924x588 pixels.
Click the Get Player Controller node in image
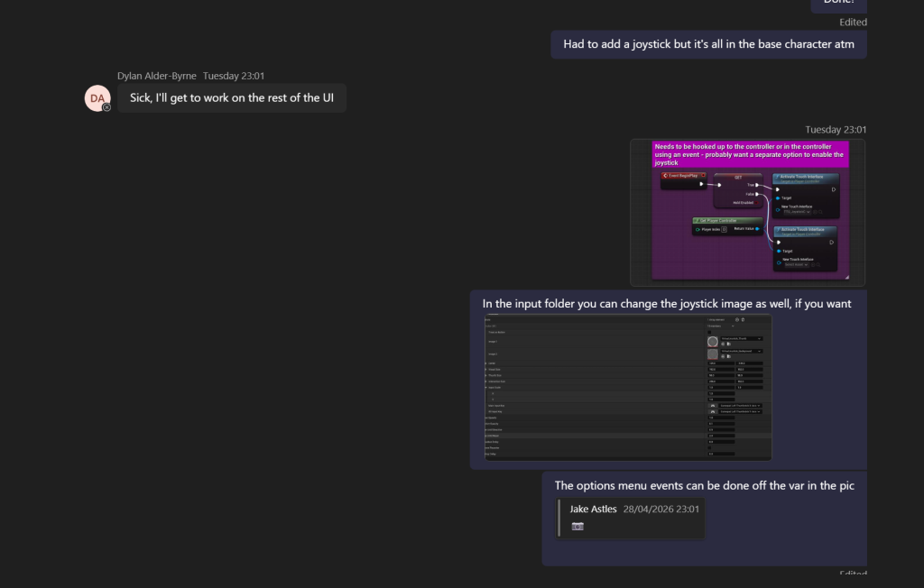pyautogui.click(x=727, y=226)
